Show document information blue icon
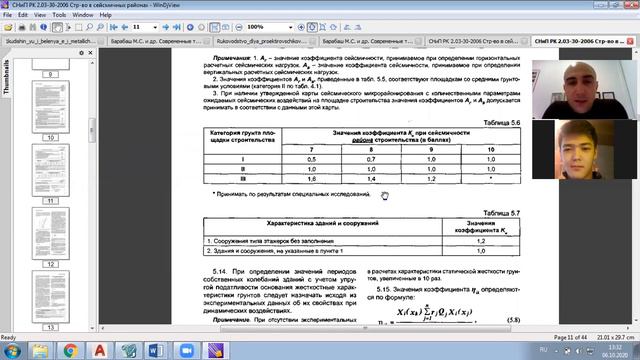This screenshot has height=360, width=640. click(x=44, y=27)
